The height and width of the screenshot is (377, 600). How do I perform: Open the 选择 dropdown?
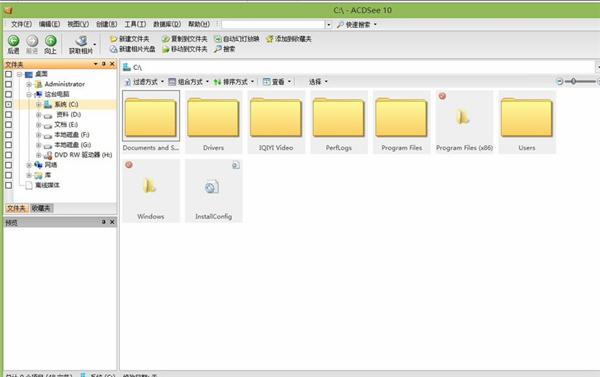point(318,82)
